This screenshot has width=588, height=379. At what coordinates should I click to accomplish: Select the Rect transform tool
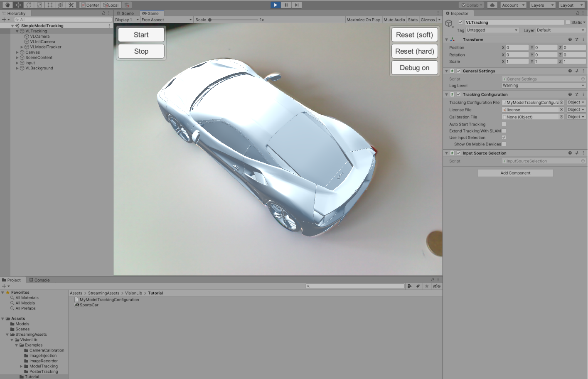pyautogui.click(x=50, y=5)
